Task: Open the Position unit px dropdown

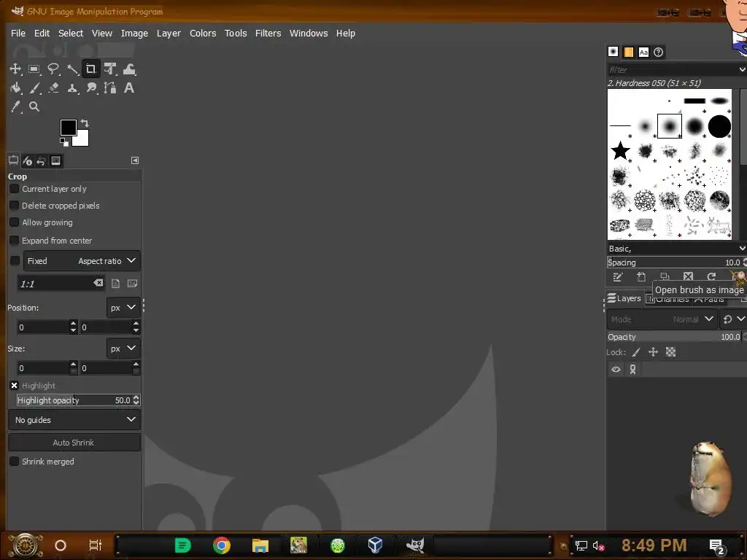Action: coord(123,308)
